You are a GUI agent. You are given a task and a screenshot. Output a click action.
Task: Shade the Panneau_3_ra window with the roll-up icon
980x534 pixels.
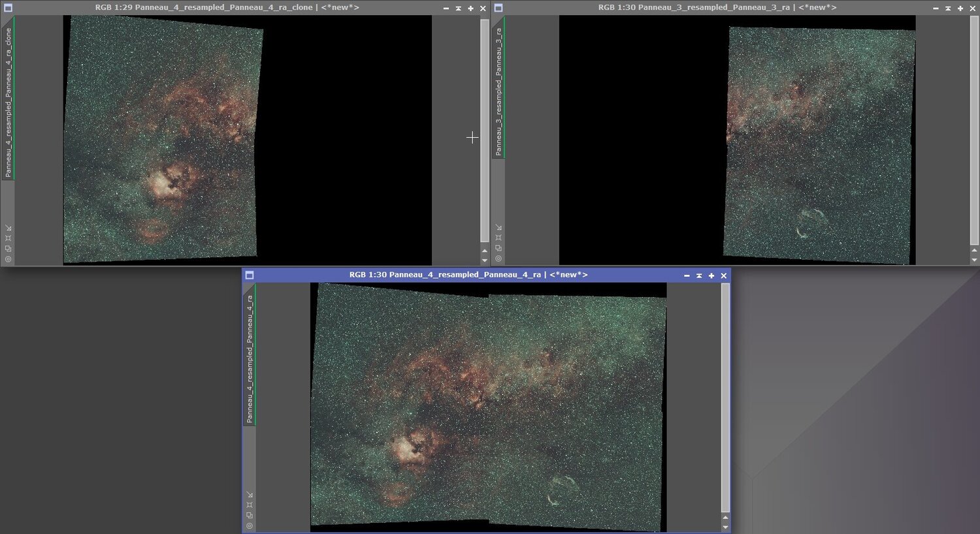pos(948,8)
